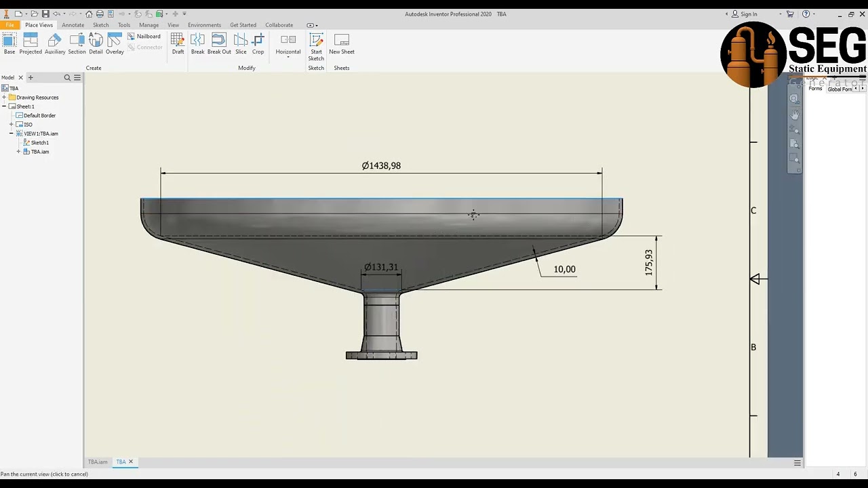Screen dimensions: 868x488
Task: Close the TBA drawing document tab
Action: tap(131, 462)
